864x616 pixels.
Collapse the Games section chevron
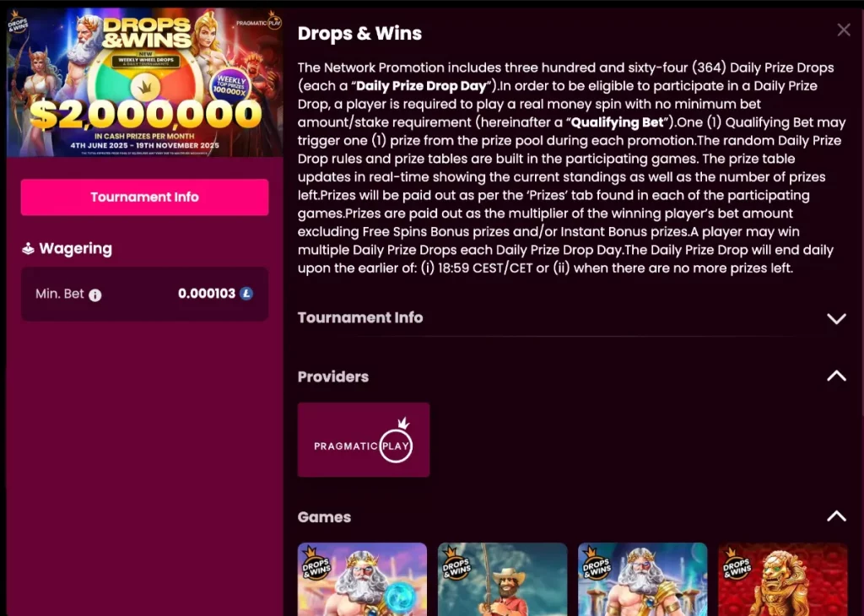(x=836, y=516)
